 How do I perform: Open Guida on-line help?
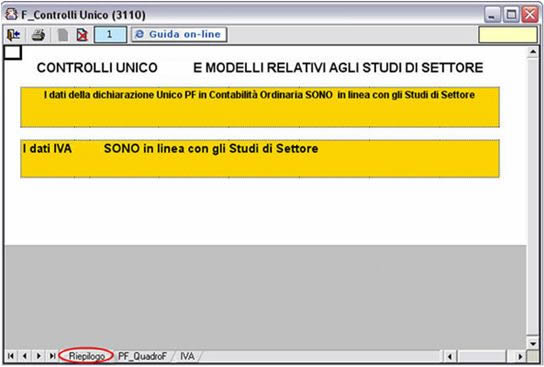pyautogui.click(x=179, y=34)
